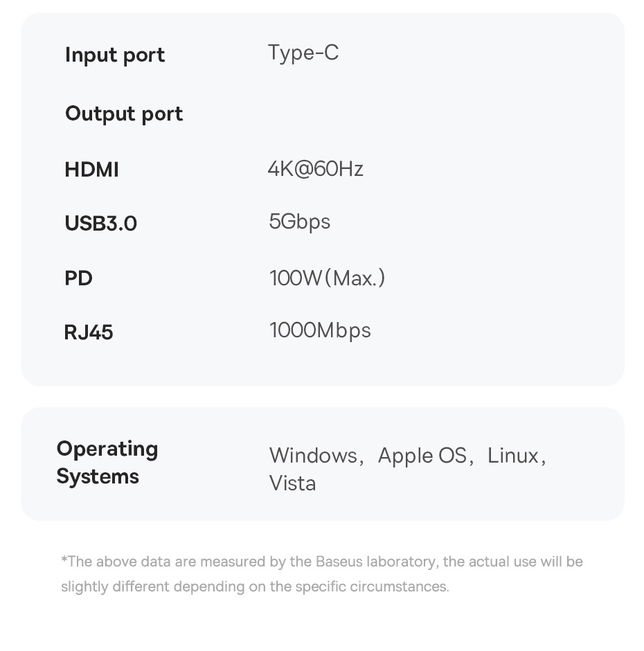
Task: Select the "5Gbps" speed value
Action: point(299,222)
